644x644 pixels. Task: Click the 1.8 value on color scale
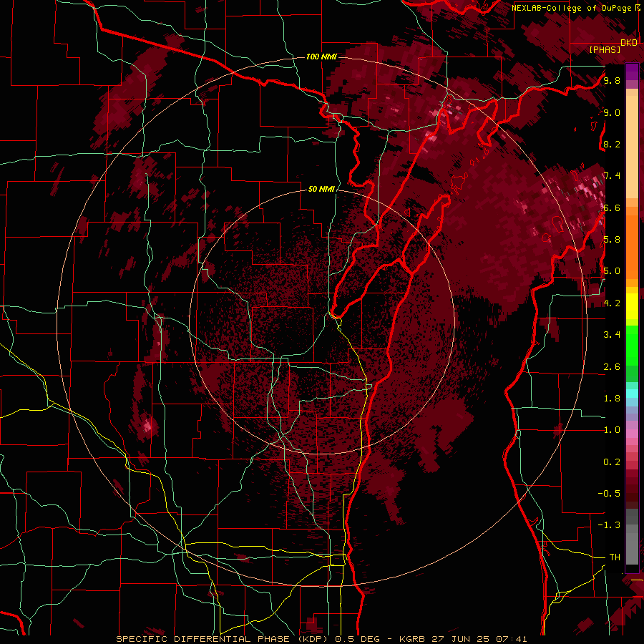coord(612,399)
